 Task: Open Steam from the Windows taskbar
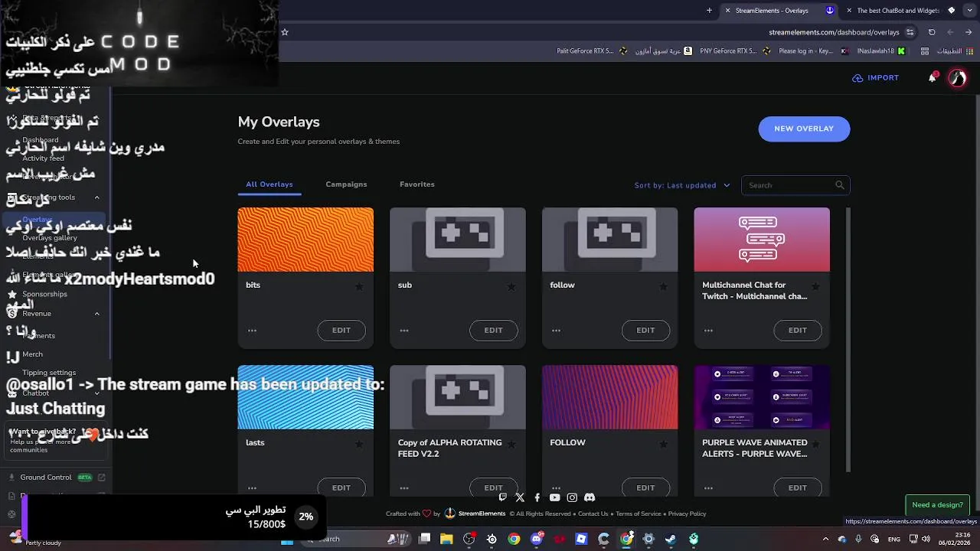click(671, 540)
